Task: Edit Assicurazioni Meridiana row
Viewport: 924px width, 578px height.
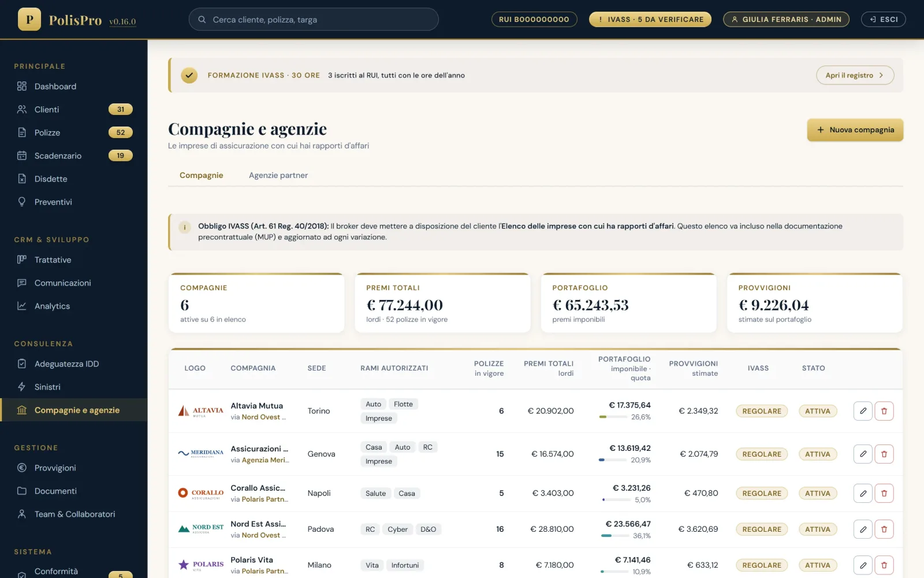Action: (x=863, y=454)
